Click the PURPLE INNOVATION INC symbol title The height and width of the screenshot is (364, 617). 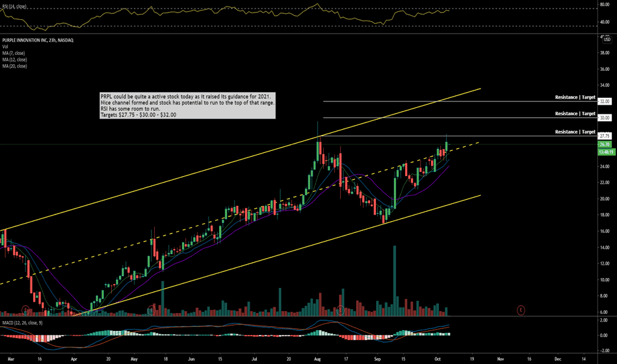pyautogui.click(x=38, y=40)
